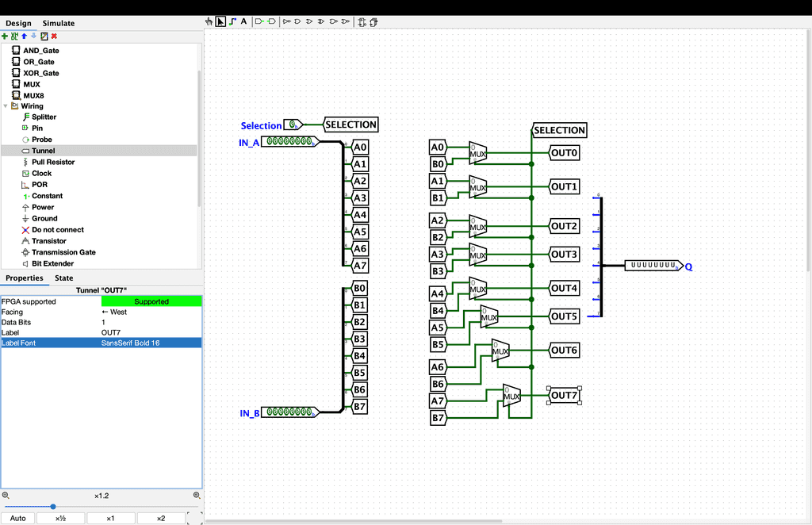Click the red X remove circuit icon
The height and width of the screenshot is (525, 812).
point(54,36)
